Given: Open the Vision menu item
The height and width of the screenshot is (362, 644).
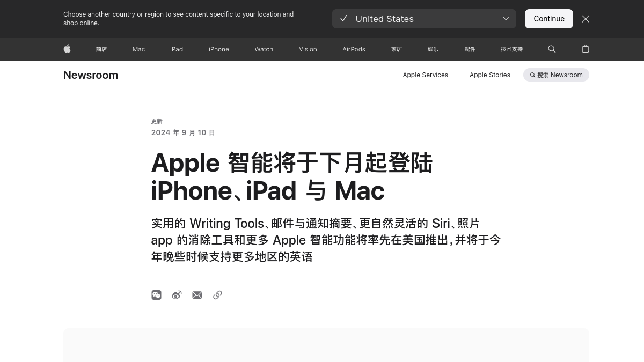Looking at the screenshot, I should (x=308, y=49).
